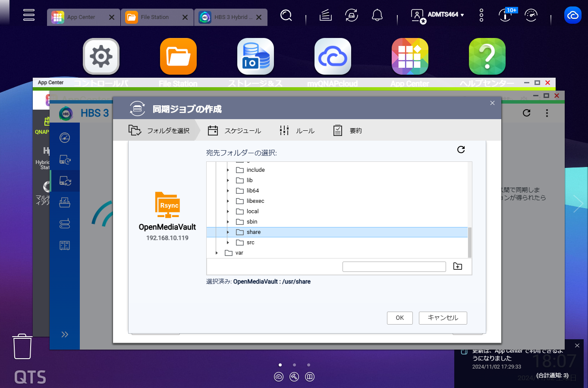Open the blue myQNAPcloud icon at top right
588x388 pixels.
(x=573, y=15)
